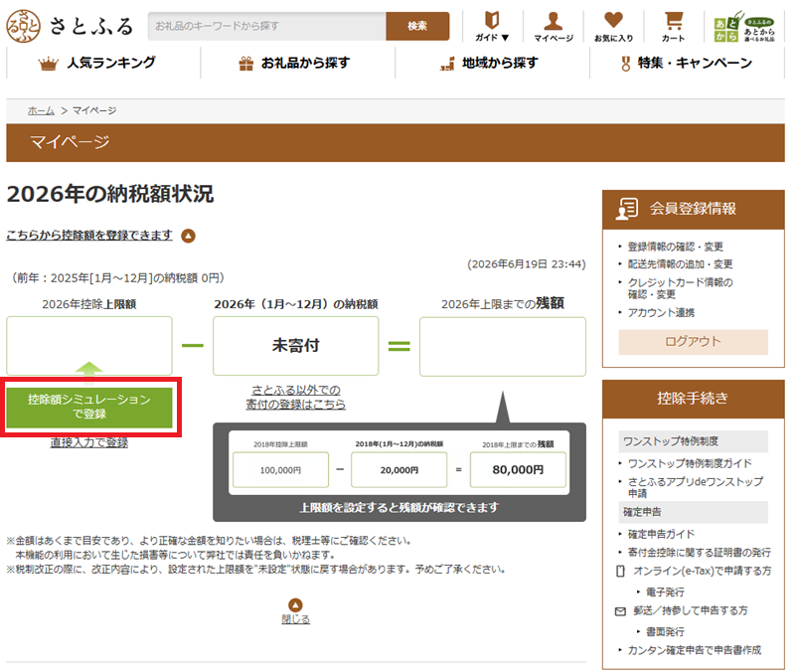Click the crown icon in 人気ランキング
The height and width of the screenshot is (672, 796).
pos(49,64)
